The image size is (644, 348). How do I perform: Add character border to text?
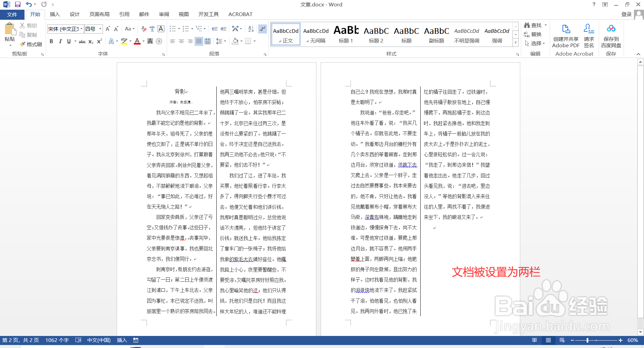coord(161,29)
